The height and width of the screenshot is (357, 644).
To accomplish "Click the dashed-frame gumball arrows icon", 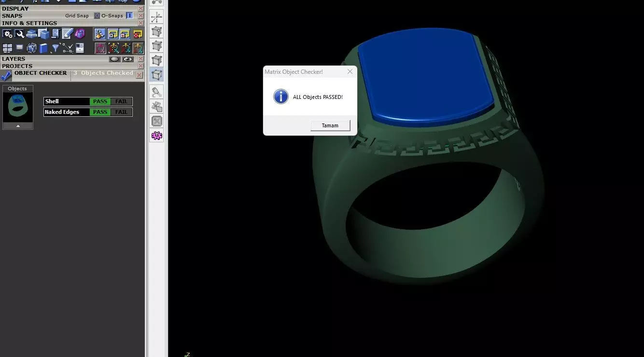I will [113, 48].
